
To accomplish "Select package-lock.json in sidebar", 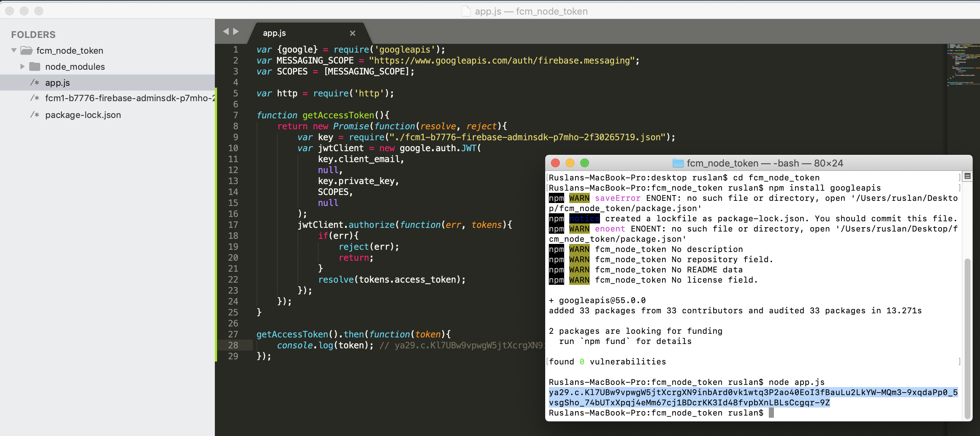I will point(83,115).
